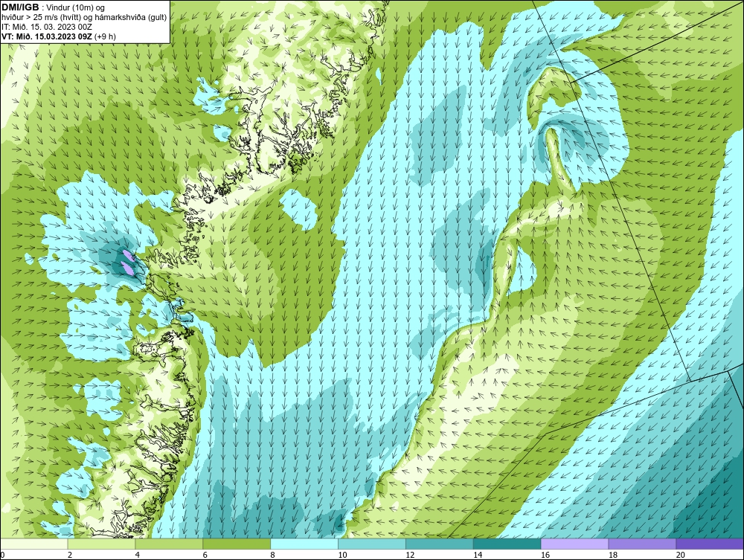This screenshot has height=560, width=744.
Task: Click the 18-20 m/s purple legend swatch
Action: click(x=643, y=544)
